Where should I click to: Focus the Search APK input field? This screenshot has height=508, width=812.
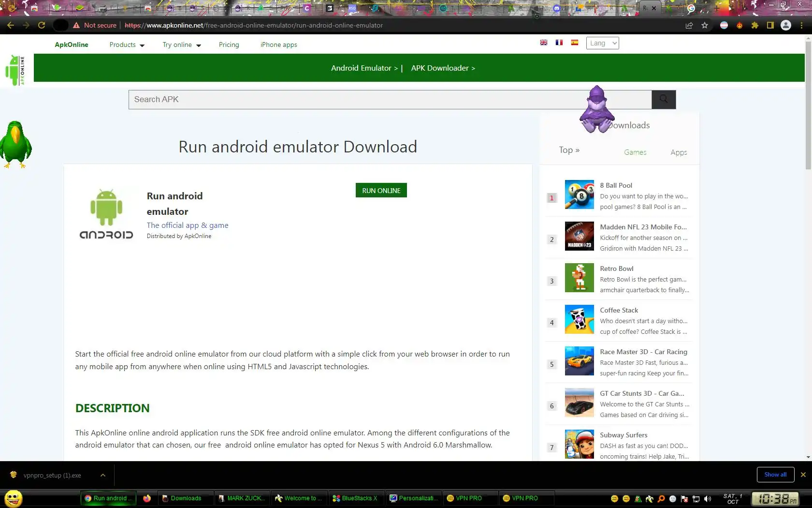(390, 99)
